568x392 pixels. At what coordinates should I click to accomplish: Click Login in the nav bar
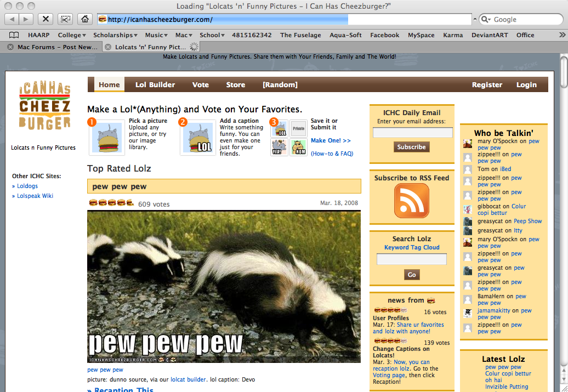pos(526,84)
